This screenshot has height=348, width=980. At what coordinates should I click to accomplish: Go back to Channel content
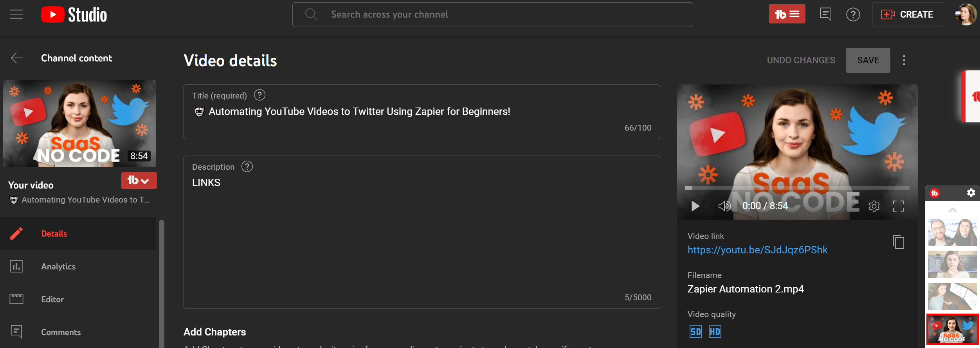pos(17,58)
